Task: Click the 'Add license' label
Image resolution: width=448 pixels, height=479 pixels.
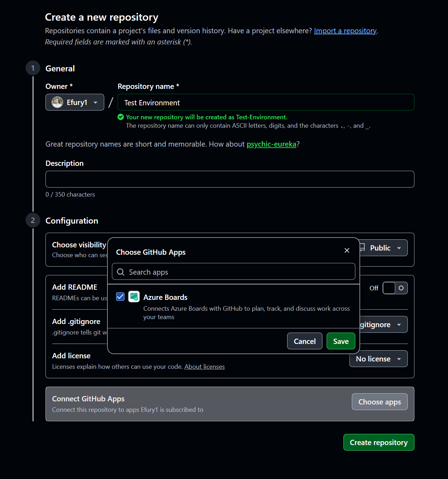Action: coord(71,355)
